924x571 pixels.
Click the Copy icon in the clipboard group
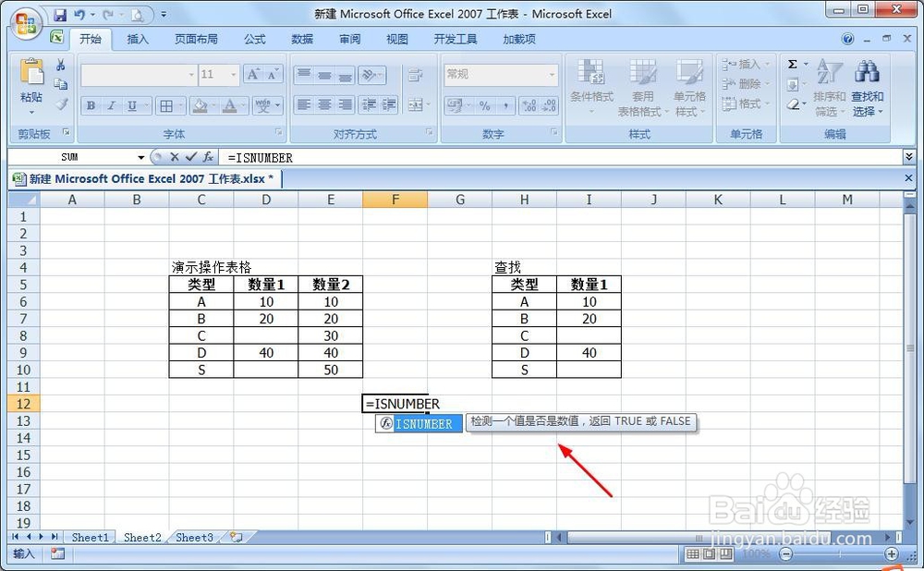pyautogui.click(x=61, y=84)
